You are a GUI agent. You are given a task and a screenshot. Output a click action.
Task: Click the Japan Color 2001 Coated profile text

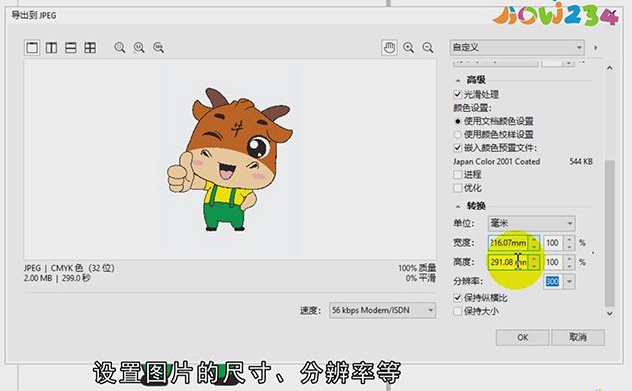point(497,162)
